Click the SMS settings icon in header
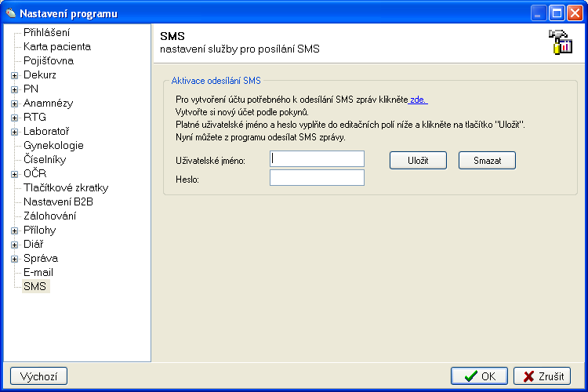This screenshot has height=392, width=588. [x=560, y=42]
